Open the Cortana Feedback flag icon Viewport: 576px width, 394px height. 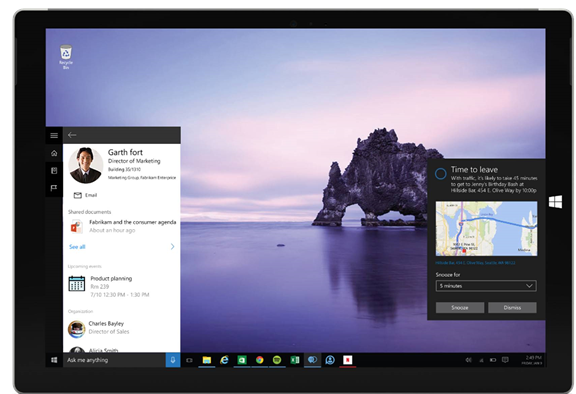(54, 188)
